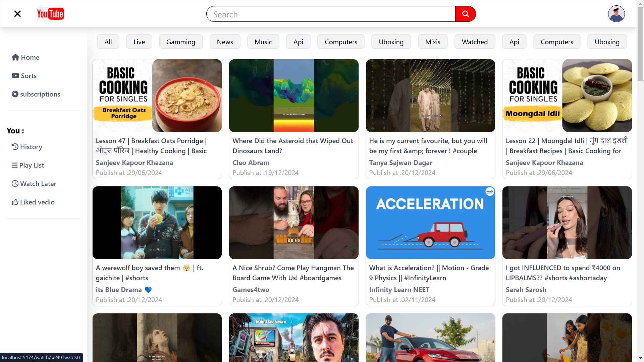Open Breakfast Oats Porridge video thumbnail
The height and width of the screenshot is (362, 644).
pos(157,96)
